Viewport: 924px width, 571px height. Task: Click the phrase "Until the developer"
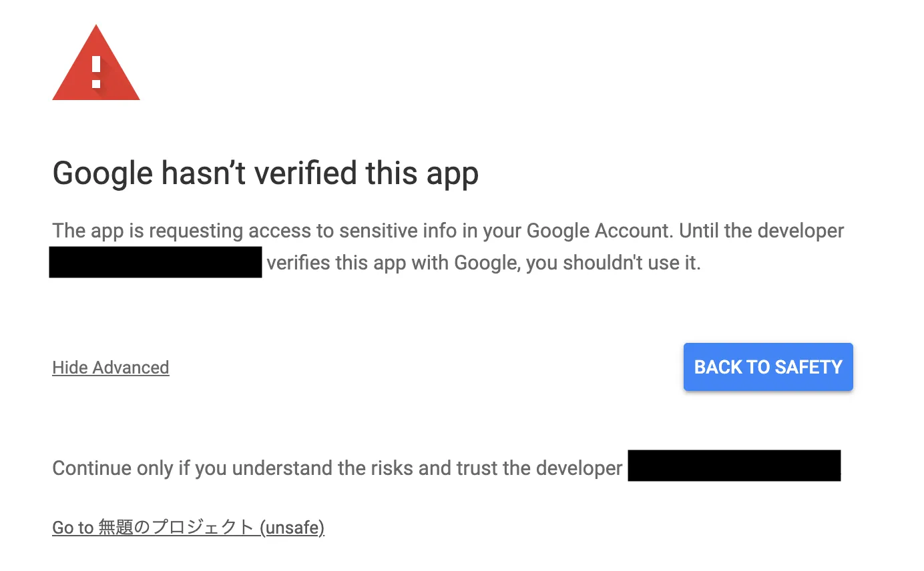coord(762,231)
